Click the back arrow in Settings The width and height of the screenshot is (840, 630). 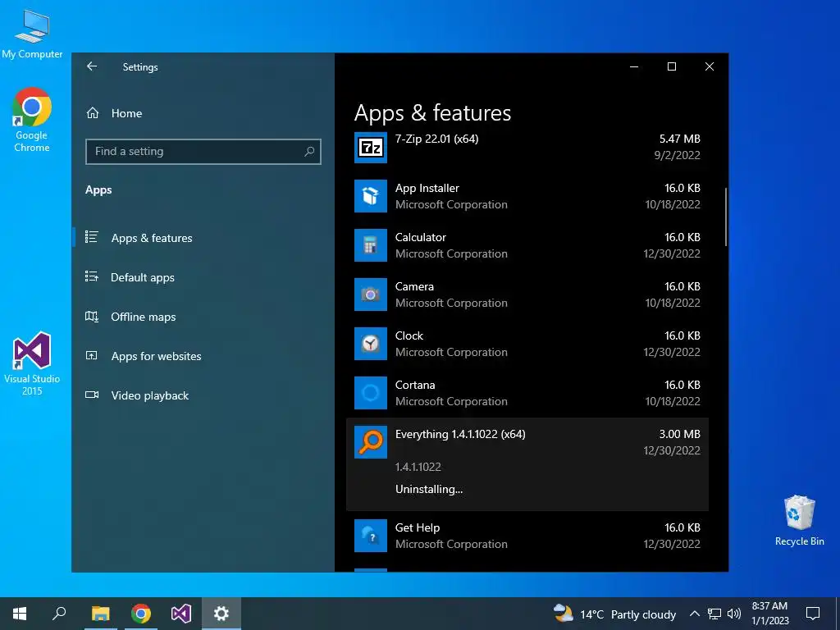[92, 66]
